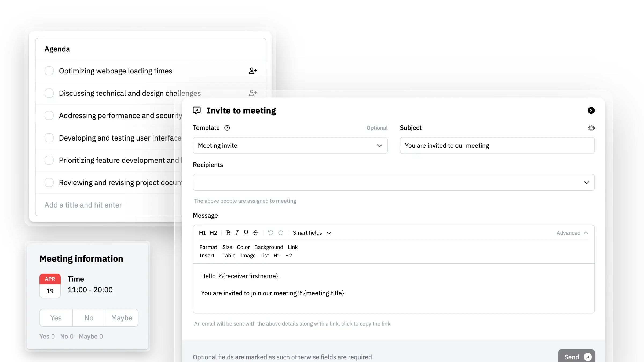Toggle strikethrough text formatting
The width and height of the screenshot is (644, 362).
point(256,233)
